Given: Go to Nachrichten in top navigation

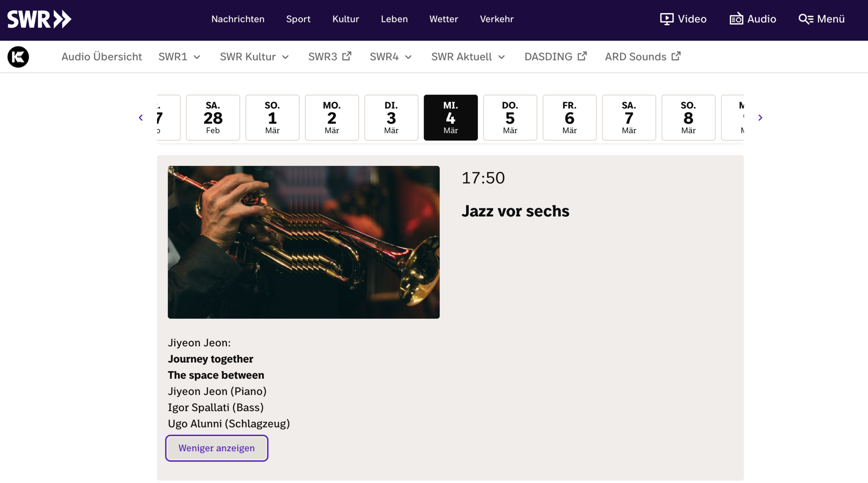Looking at the screenshot, I should [238, 19].
